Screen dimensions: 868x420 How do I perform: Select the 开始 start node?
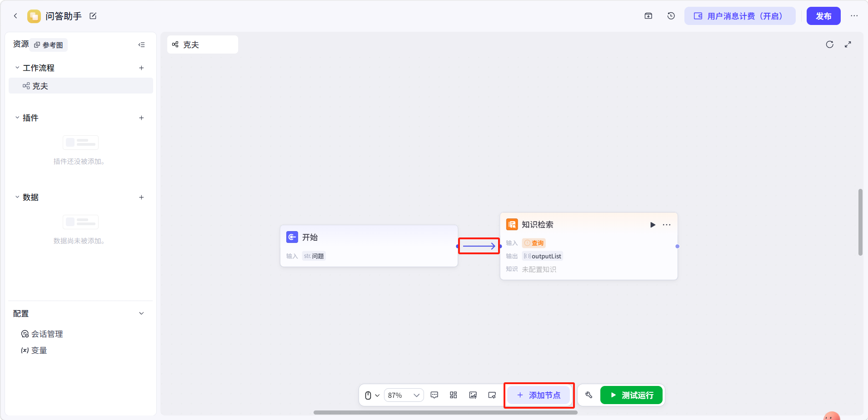[x=369, y=246]
